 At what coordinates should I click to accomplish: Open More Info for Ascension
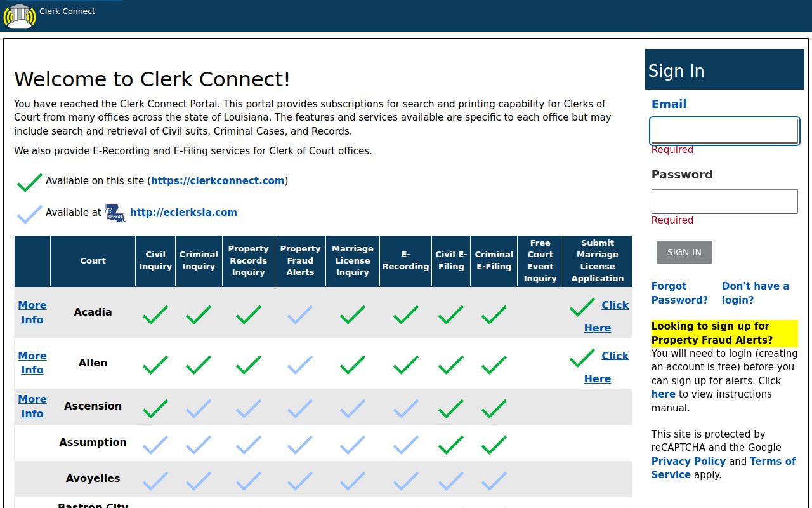(x=32, y=406)
